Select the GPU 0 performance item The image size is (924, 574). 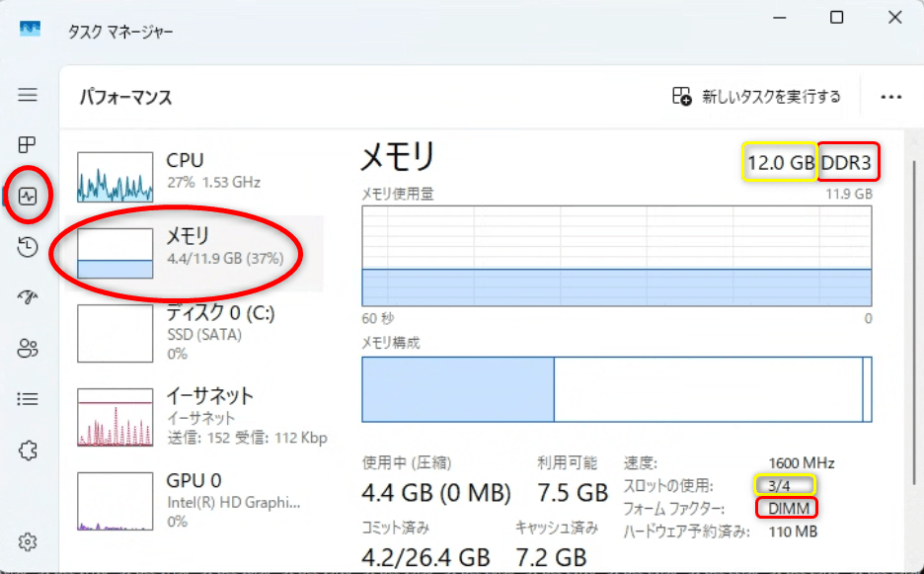199,499
